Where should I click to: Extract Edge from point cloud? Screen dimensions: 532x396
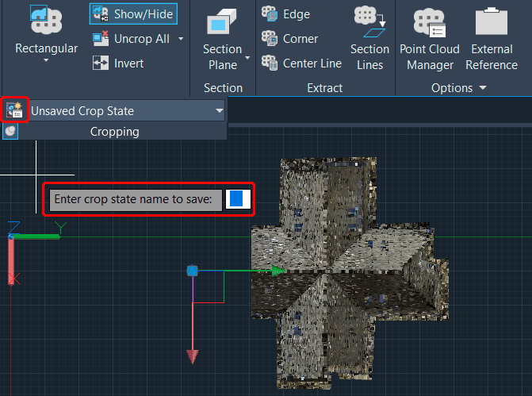coord(285,14)
